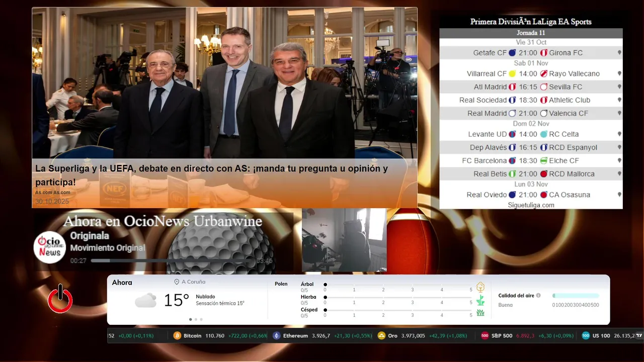Click the 00:27 elapsed time label
The image size is (644, 362).
(78, 261)
